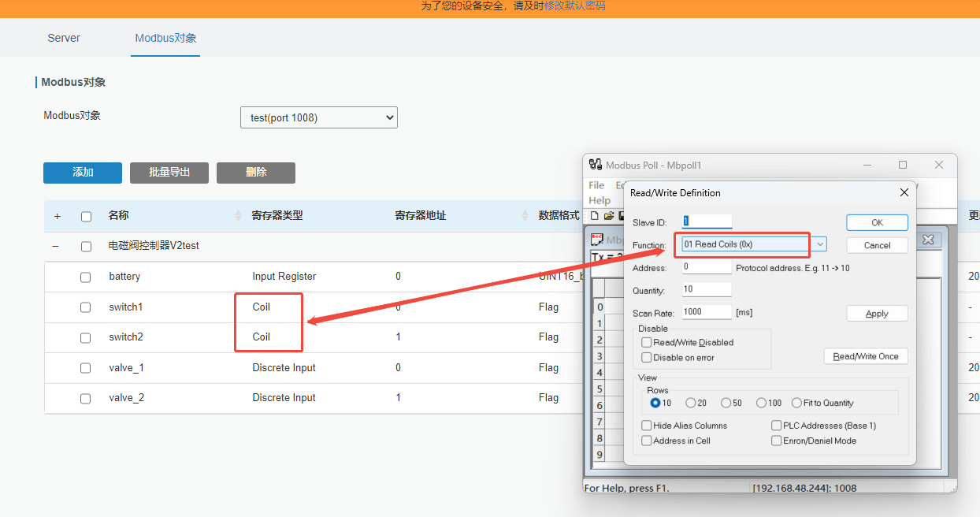Open the Modbus对象 test(port 1008) dropdown
This screenshot has width=980, height=517.
coord(318,118)
